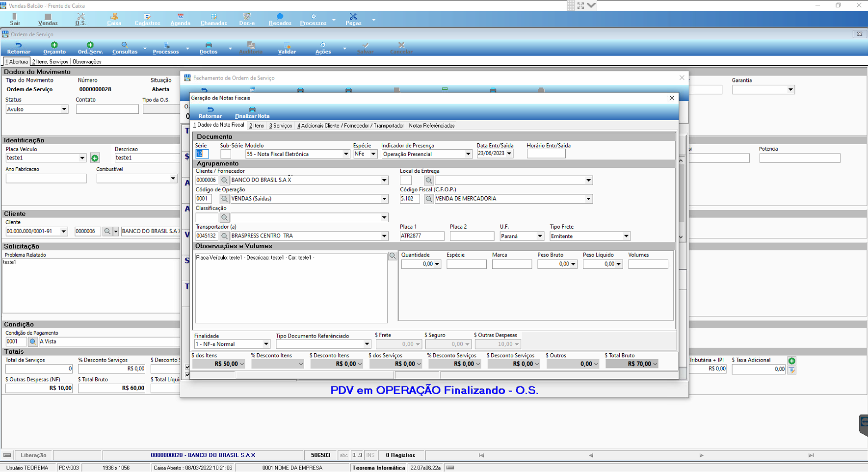Screen dimensions: 868x472
Task: Search Código de Operação with magnifier icon
Action: point(224,199)
